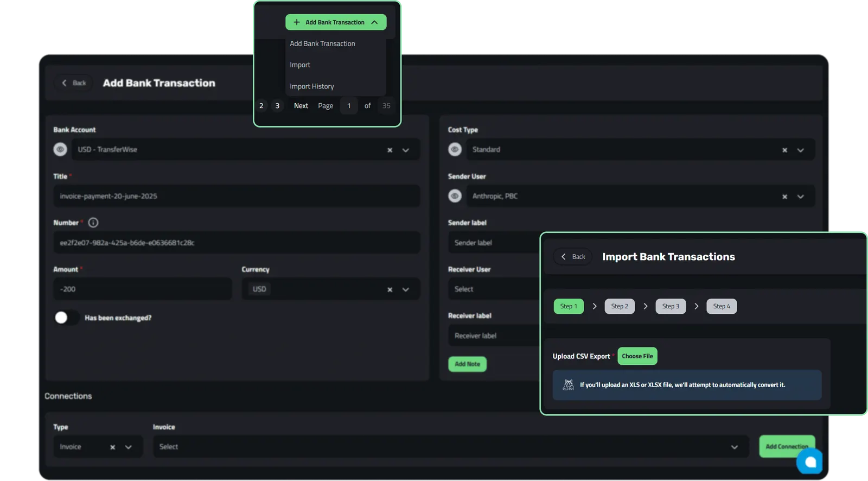868x481 pixels.
Task: Click the total pages value 35
Action: 386,106
